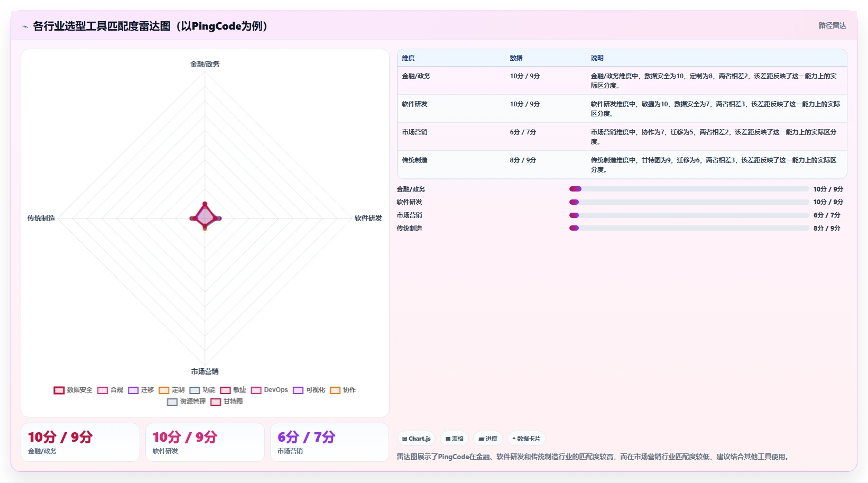This screenshot has height=483, width=868.
Task: Click the 数据 column header
Action: coord(516,58)
